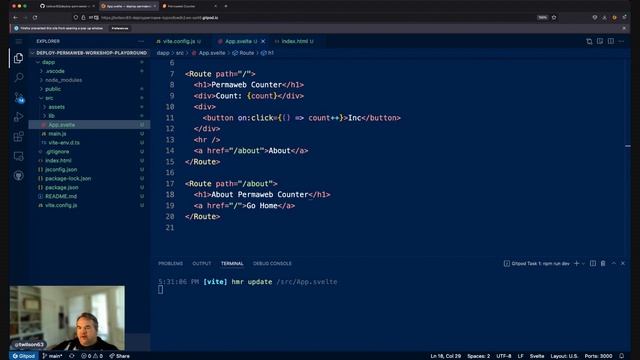Close the App.svelte editor tab
Viewport: 640px width, 360px height.
(263, 41)
